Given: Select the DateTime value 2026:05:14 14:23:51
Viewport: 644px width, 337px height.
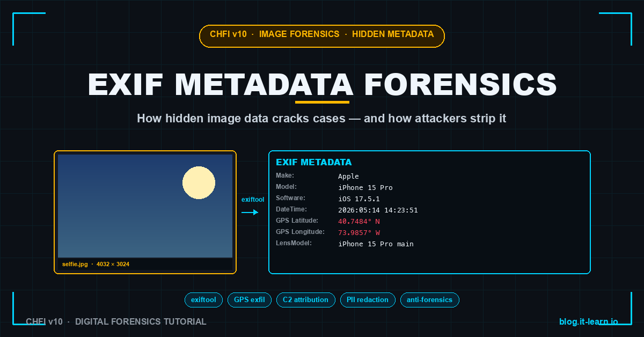Looking at the screenshot, I should (378, 210).
